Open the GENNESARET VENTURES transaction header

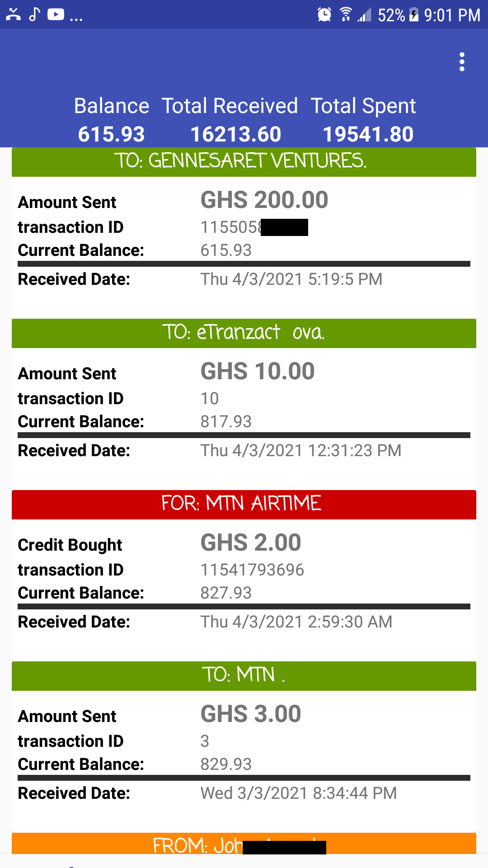(x=244, y=161)
